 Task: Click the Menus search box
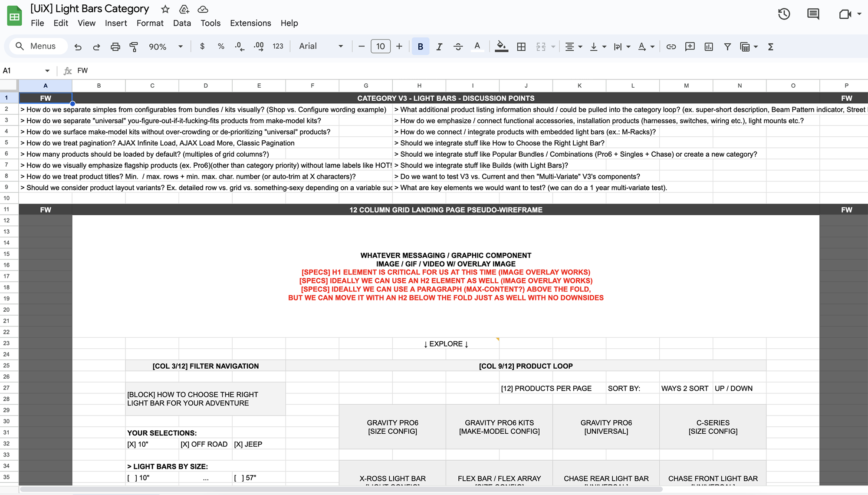pos(39,46)
